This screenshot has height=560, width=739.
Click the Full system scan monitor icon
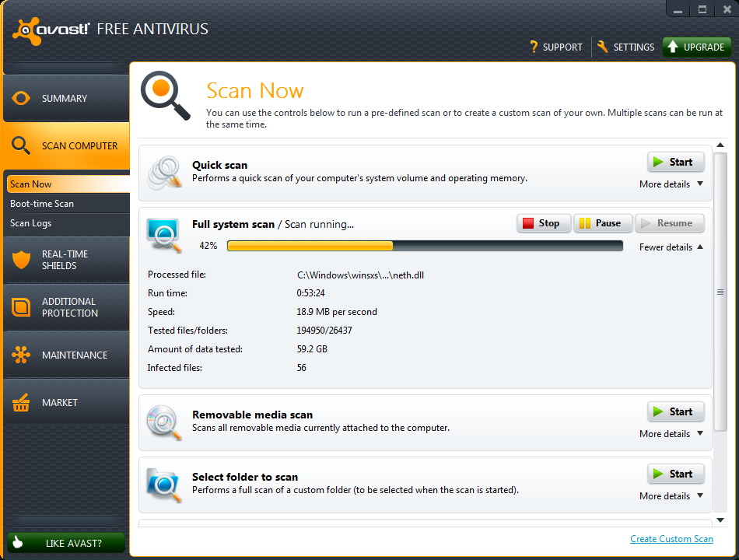tap(163, 235)
